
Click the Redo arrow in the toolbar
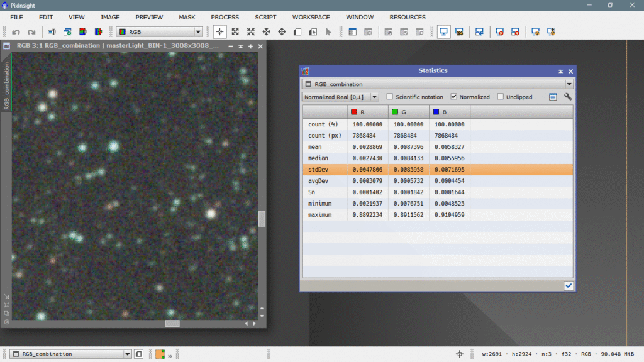[31, 32]
